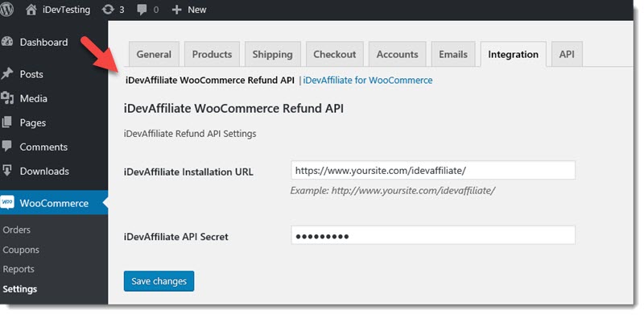
Task: Click the plus icon beside New
Action: click(x=176, y=10)
